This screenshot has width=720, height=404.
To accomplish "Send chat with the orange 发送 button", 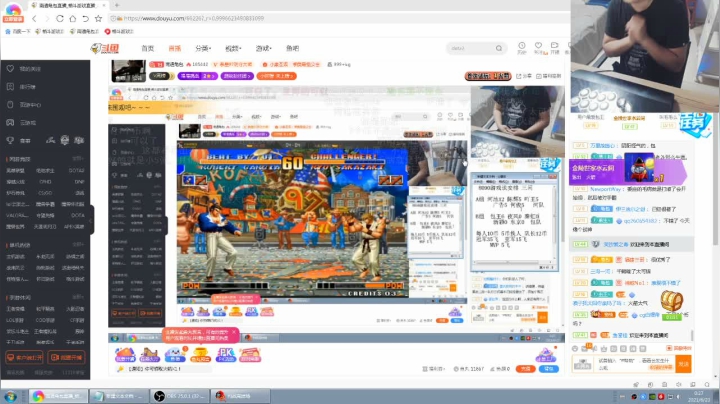I will [683, 365].
